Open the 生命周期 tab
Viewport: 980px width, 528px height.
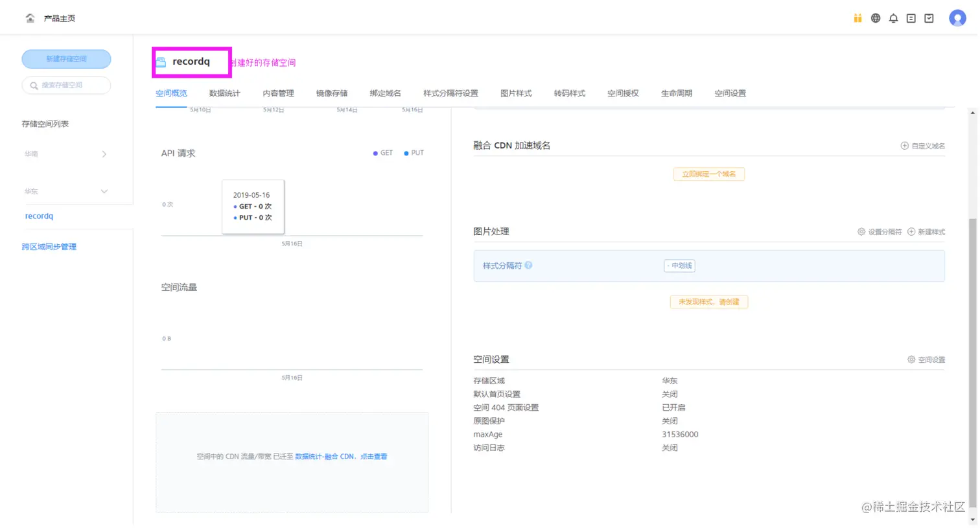click(677, 93)
